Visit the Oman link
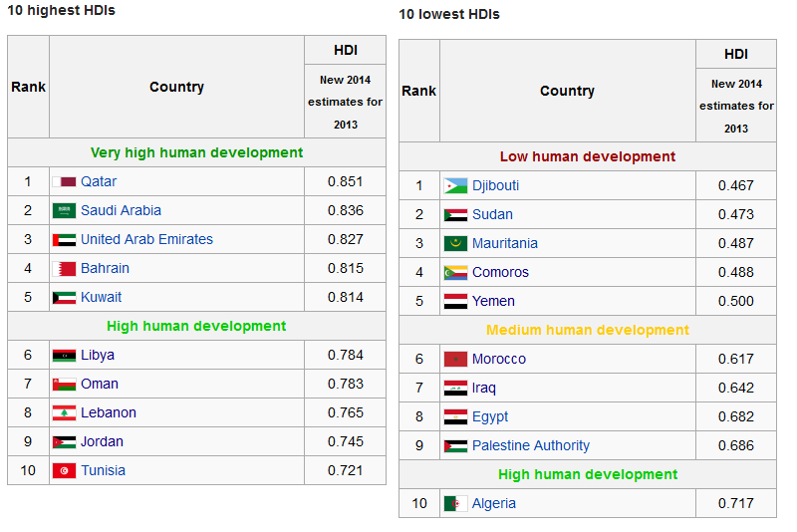The image size is (797, 532). [100, 385]
